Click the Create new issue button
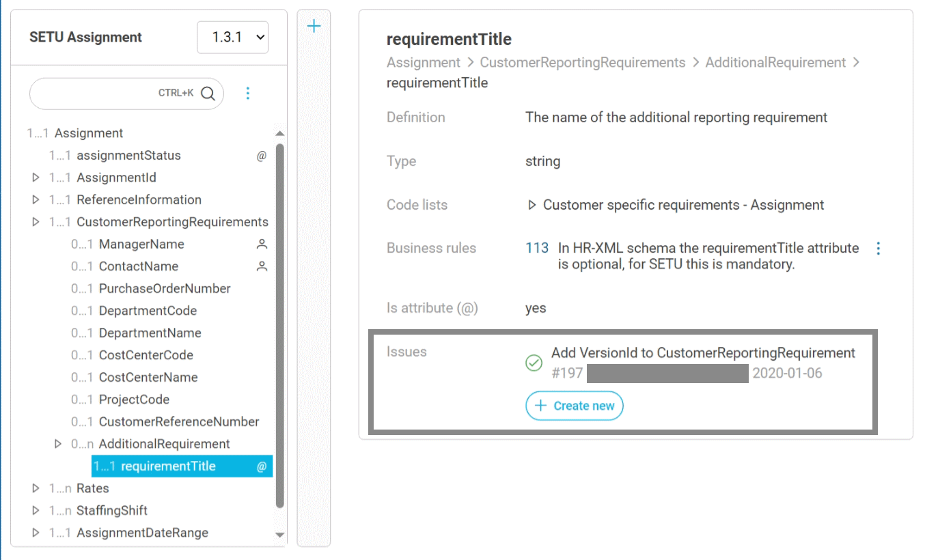 (x=575, y=406)
